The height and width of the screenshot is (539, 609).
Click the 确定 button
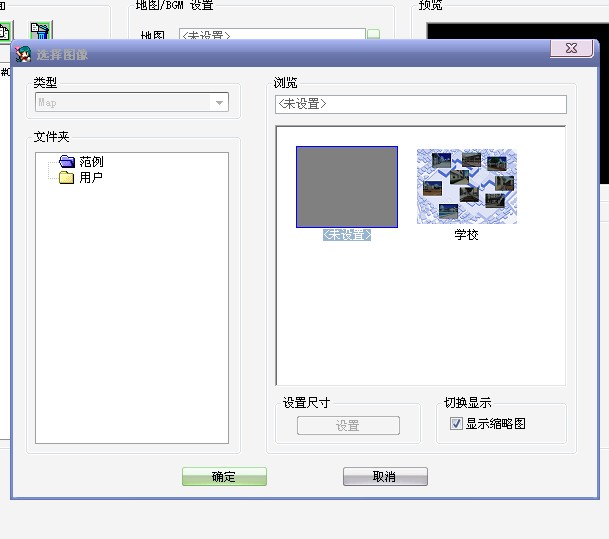224,476
